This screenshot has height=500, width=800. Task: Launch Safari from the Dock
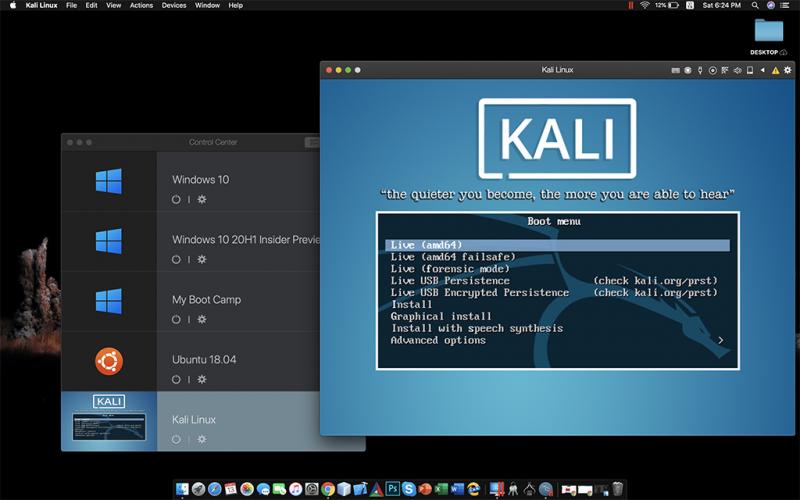(214, 489)
